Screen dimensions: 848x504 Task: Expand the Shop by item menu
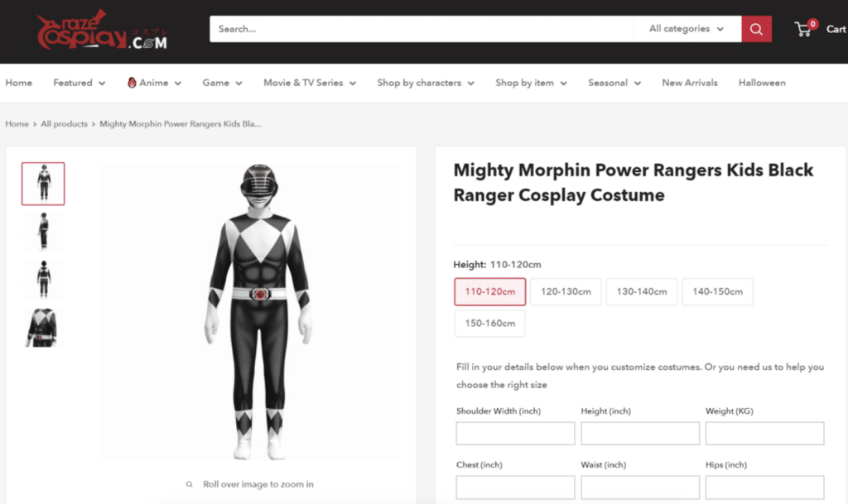click(531, 83)
